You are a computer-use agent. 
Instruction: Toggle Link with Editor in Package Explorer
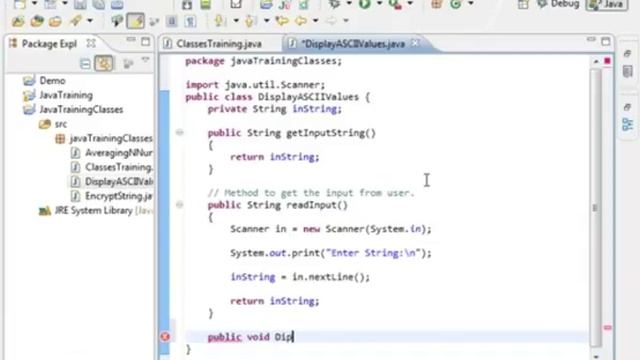coord(104,64)
